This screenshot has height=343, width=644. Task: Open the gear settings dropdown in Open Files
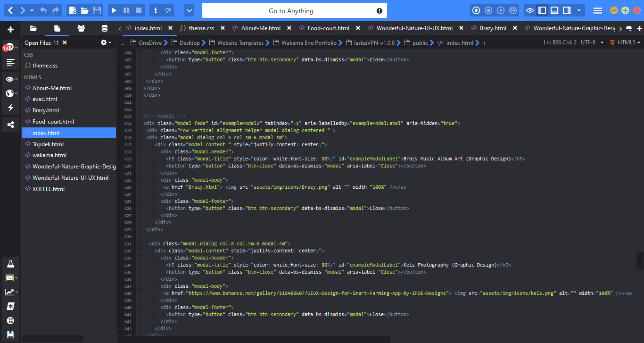click(x=106, y=42)
